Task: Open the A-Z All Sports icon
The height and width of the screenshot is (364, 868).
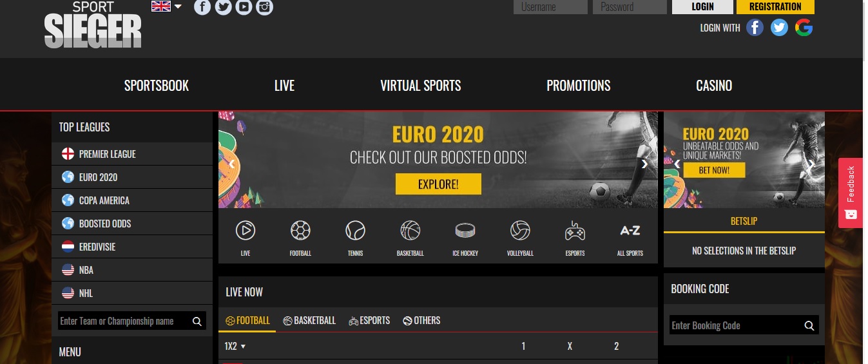Action: coord(630,230)
